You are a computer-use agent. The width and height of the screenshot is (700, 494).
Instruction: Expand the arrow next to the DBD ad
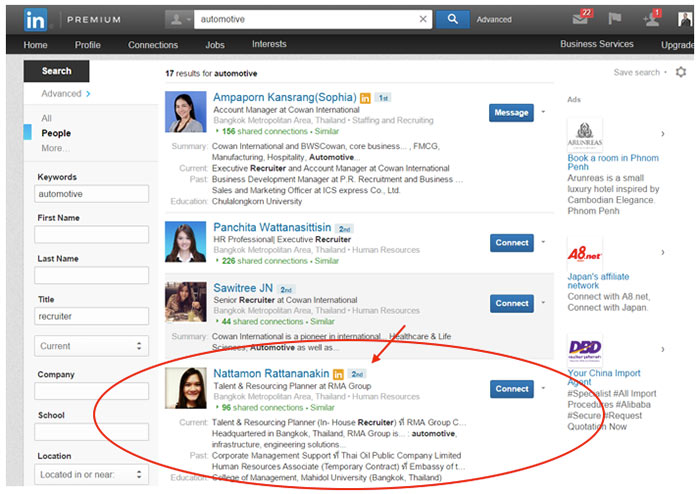(662, 349)
